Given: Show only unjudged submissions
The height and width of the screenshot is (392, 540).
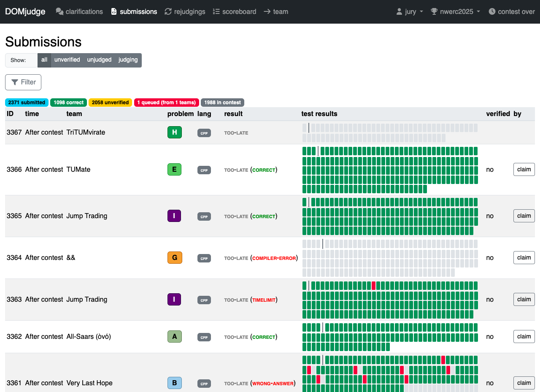Looking at the screenshot, I should [99, 60].
